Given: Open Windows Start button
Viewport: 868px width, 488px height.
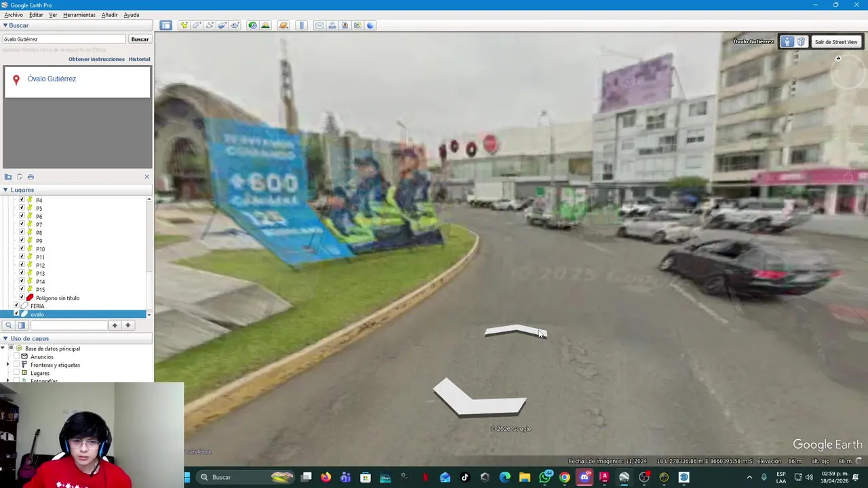Looking at the screenshot, I should click(188, 477).
